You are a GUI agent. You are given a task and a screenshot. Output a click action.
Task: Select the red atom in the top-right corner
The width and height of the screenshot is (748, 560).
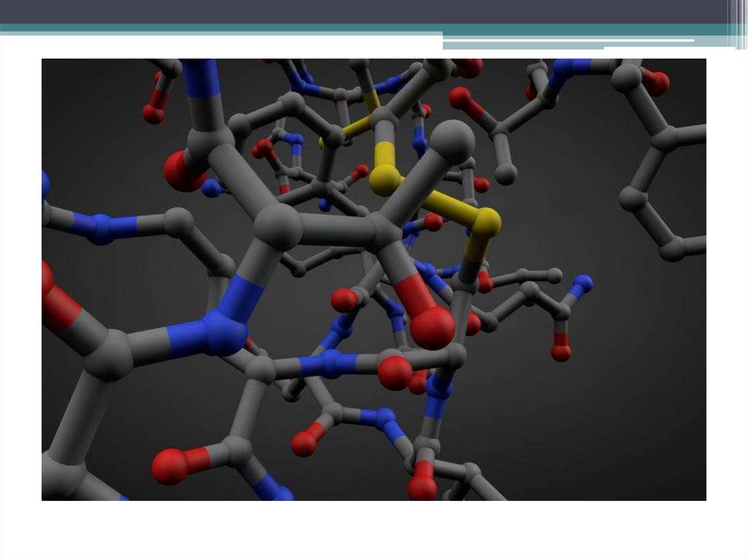[657, 83]
